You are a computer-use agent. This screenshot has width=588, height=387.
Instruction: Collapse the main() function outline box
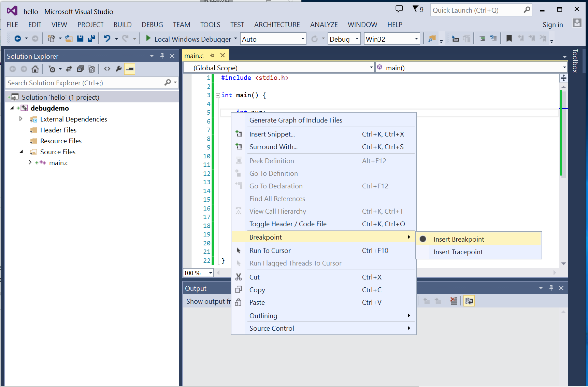click(218, 96)
